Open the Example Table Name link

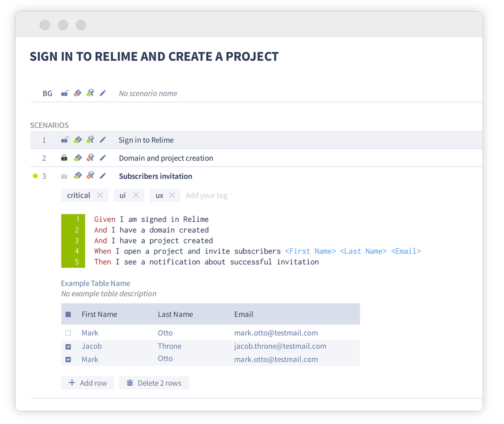click(x=95, y=283)
